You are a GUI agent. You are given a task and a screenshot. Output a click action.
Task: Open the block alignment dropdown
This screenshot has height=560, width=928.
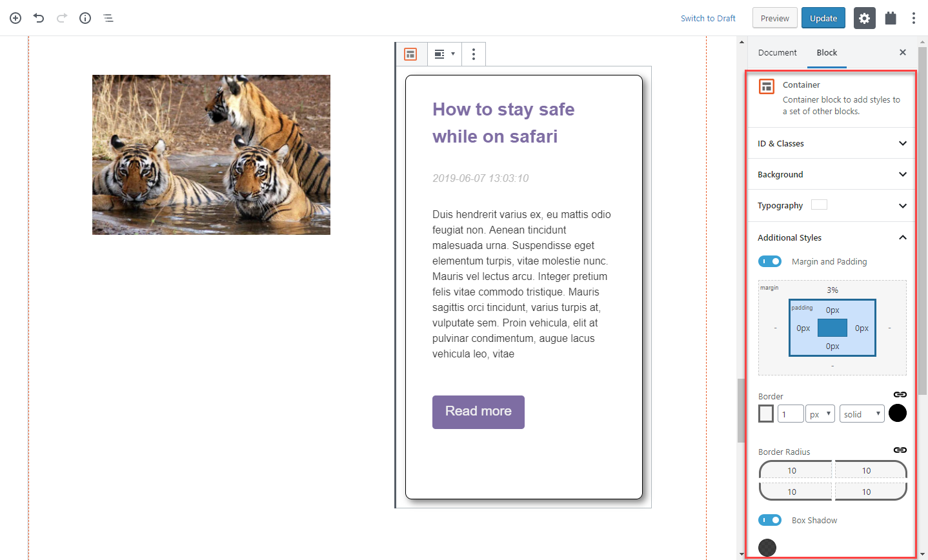point(445,54)
